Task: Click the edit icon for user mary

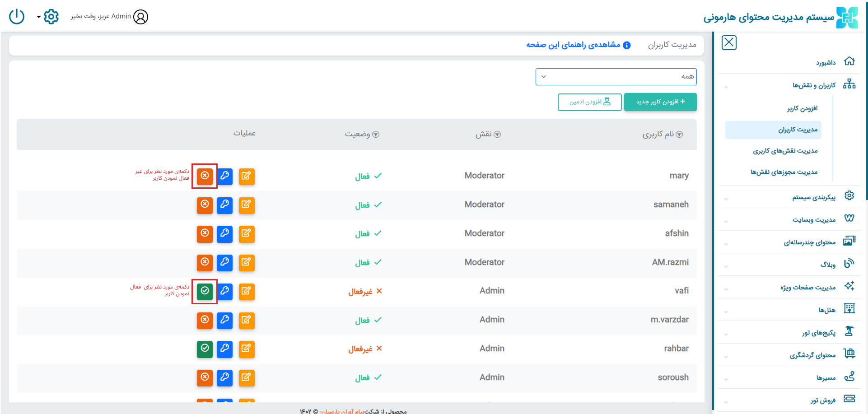Action: [246, 176]
